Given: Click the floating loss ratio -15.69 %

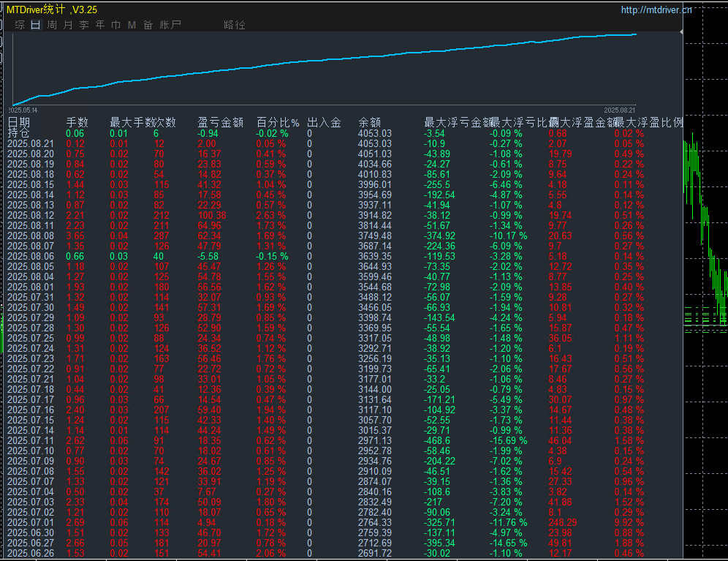Looking at the screenshot, I should 509,440.
